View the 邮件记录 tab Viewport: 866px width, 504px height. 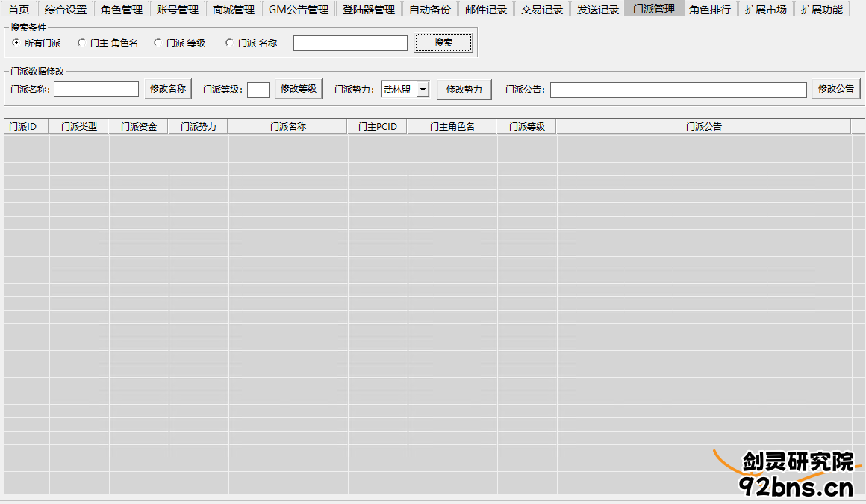coord(486,10)
